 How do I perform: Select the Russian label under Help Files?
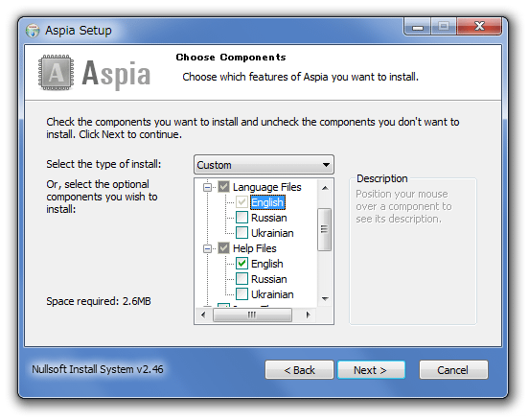(x=269, y=279)
